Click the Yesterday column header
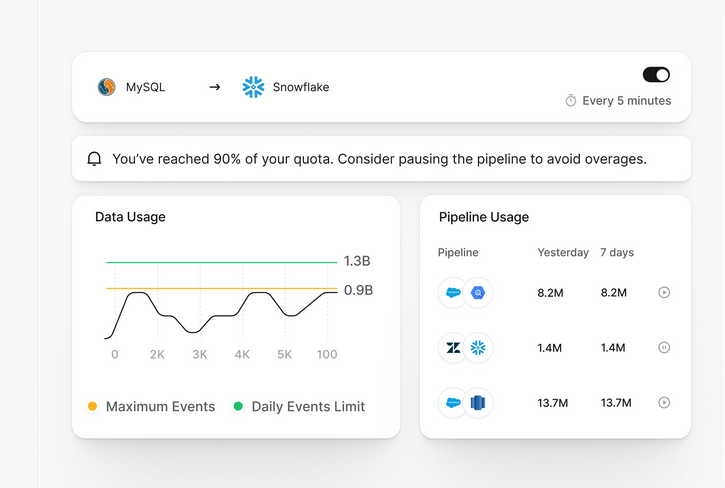This screenshot has height=488, width=725. (x=563, y=253)
